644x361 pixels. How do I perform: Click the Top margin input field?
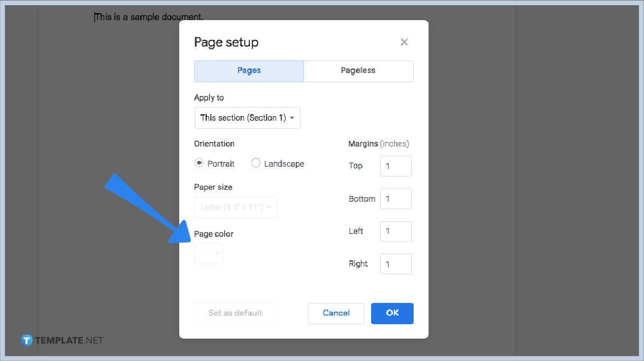point(395,166)
